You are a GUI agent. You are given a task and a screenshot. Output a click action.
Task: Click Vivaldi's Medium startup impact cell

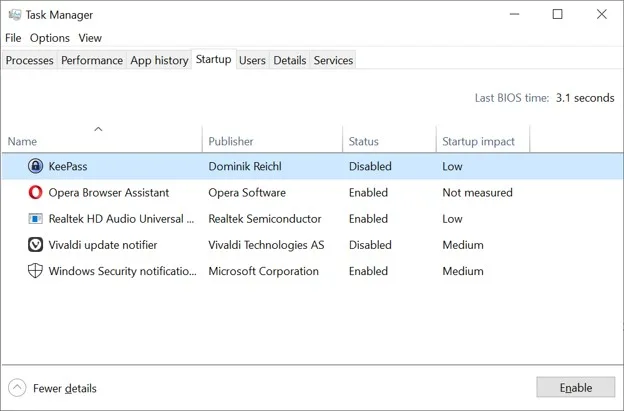click(x=463, y=245)
